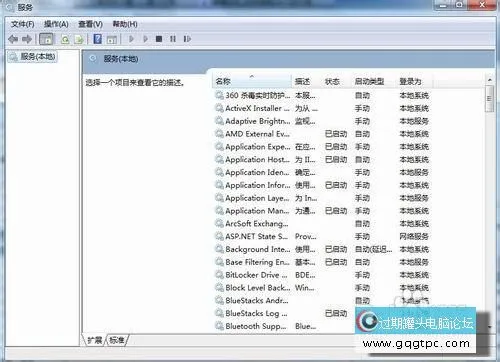Select the ASP.NET State Service row
The height and width of the screenshot is (362, 500).
pos(322,237)
